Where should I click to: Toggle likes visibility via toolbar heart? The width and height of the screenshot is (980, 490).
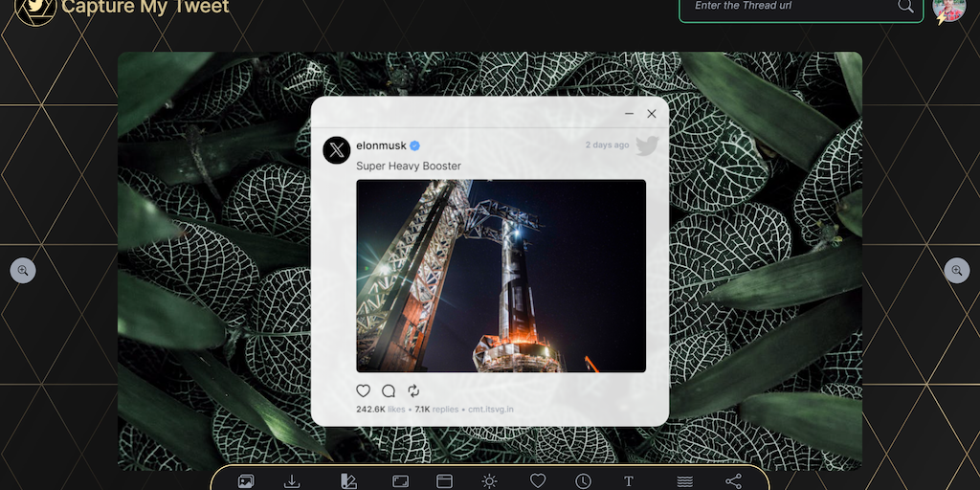(x=538, y=481)
